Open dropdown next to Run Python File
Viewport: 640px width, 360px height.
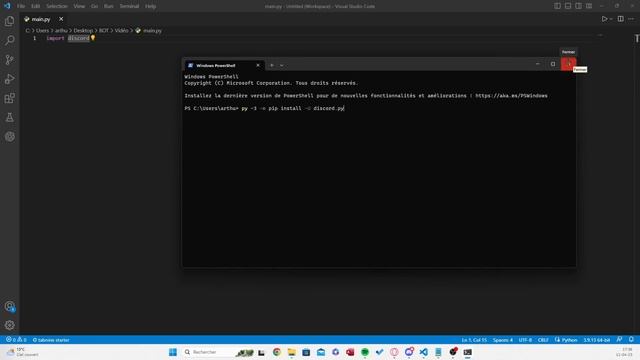[x=611, y=19]
